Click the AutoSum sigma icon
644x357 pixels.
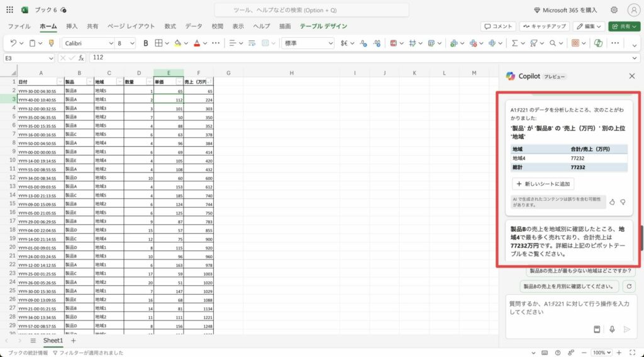(514, 43)
